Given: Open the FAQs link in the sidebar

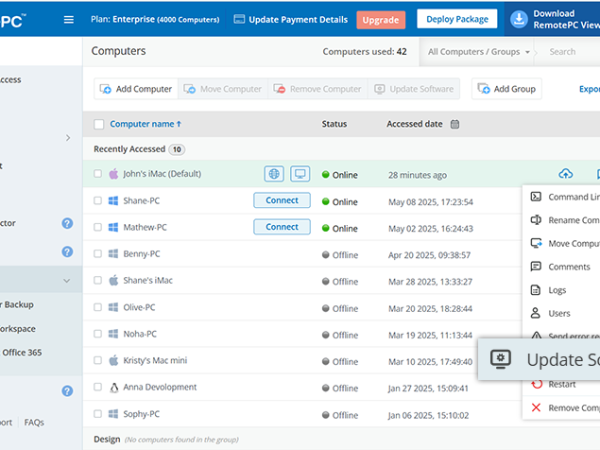Looking at the screenshot, I should click(34, 422).
